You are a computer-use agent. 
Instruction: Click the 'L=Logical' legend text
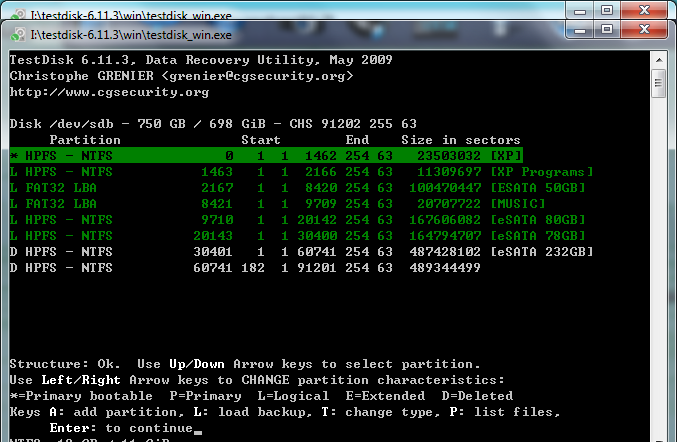pos(293,396)
